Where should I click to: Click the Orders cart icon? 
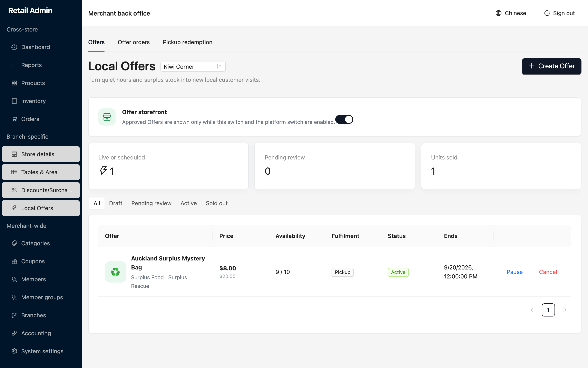pos(14,119)
